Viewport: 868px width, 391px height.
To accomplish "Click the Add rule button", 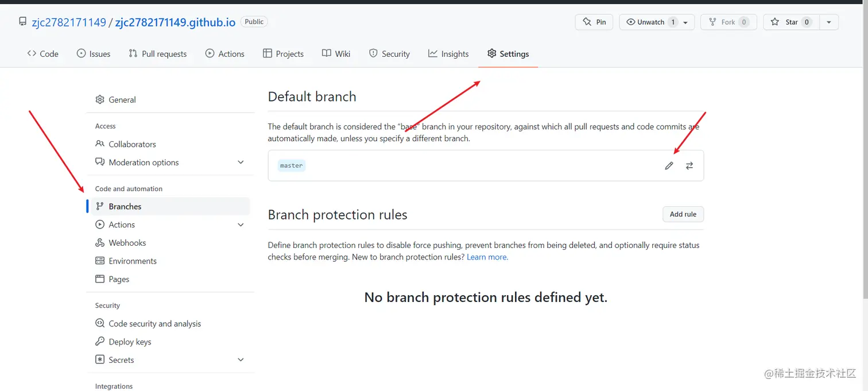I will tap(683, 214).
